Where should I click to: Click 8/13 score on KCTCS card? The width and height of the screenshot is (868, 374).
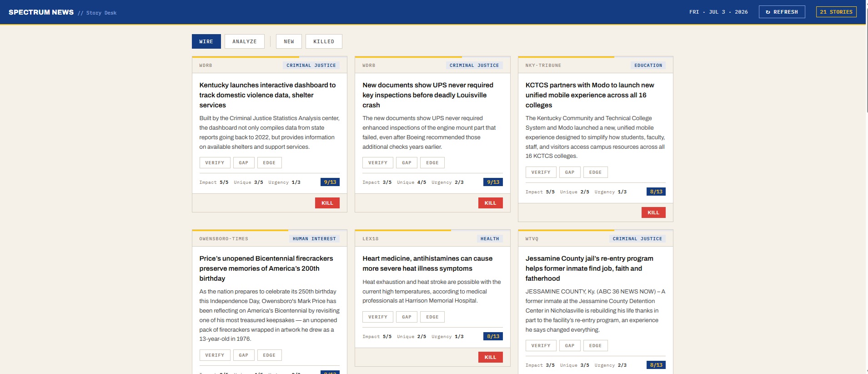pyautogui.click(x=656, y=192)
